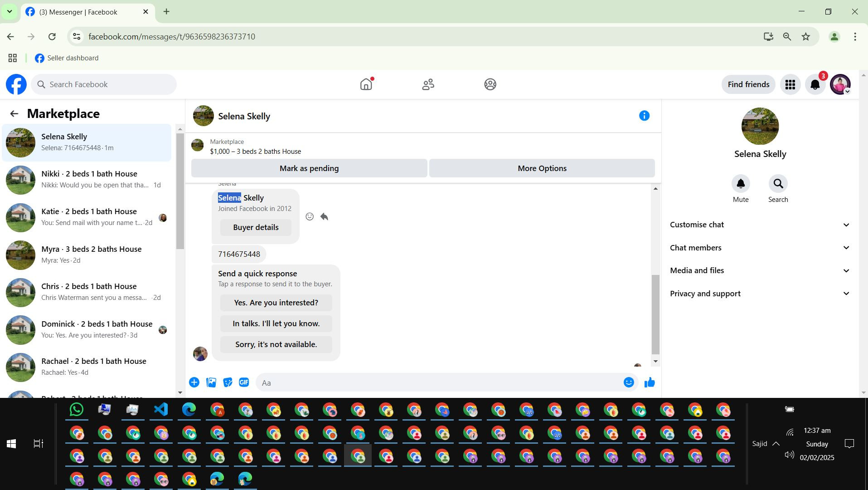
Task: Open Rachael 2 beds 1 bath conversation
Action: pyautogui.click(x=87, y=367)
